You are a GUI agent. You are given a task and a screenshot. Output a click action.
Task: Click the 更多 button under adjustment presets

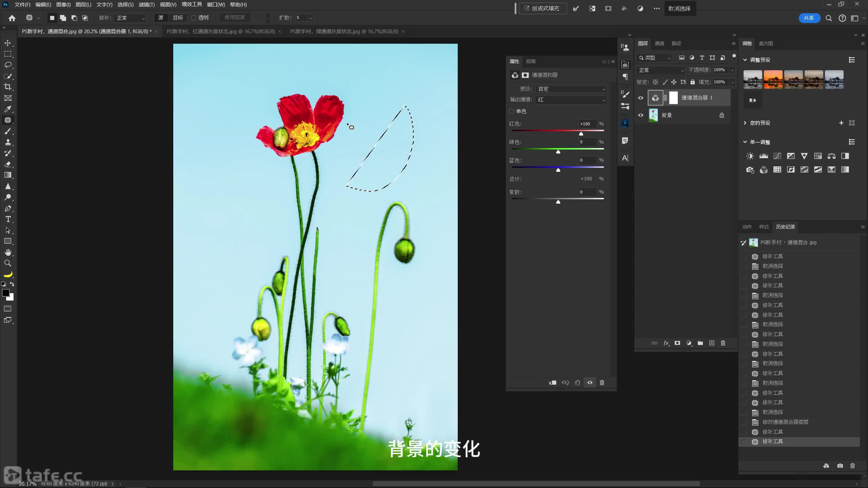click(752, 100)
